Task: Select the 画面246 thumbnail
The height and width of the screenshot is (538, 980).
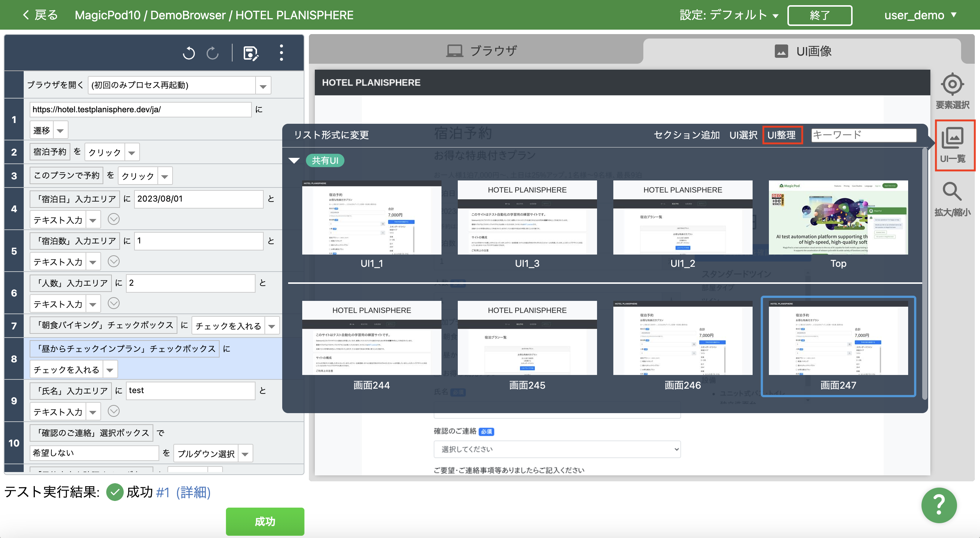Action: point(683,338)
